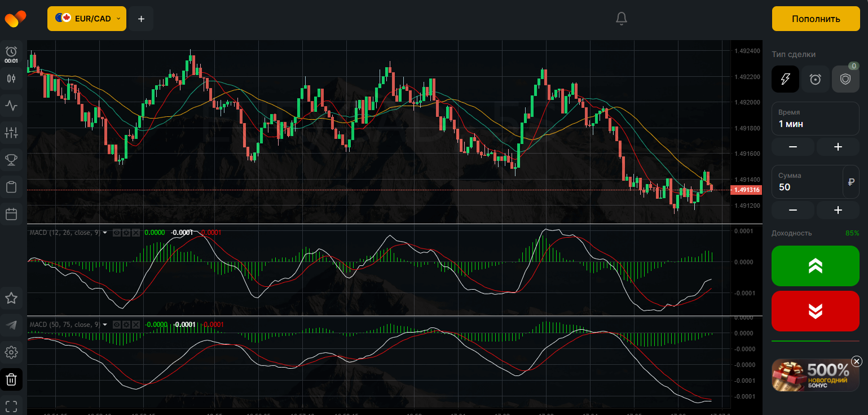Expand MACD (12, 26, close, 9) dropdown arrow
The height and width of the screenshot is (415, 868).
click(105, 232)
